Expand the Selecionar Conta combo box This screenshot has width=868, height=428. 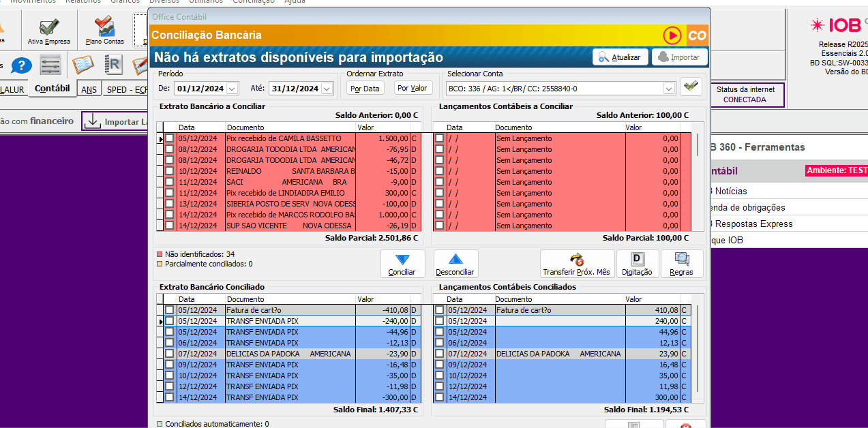(x=668, y=89)
